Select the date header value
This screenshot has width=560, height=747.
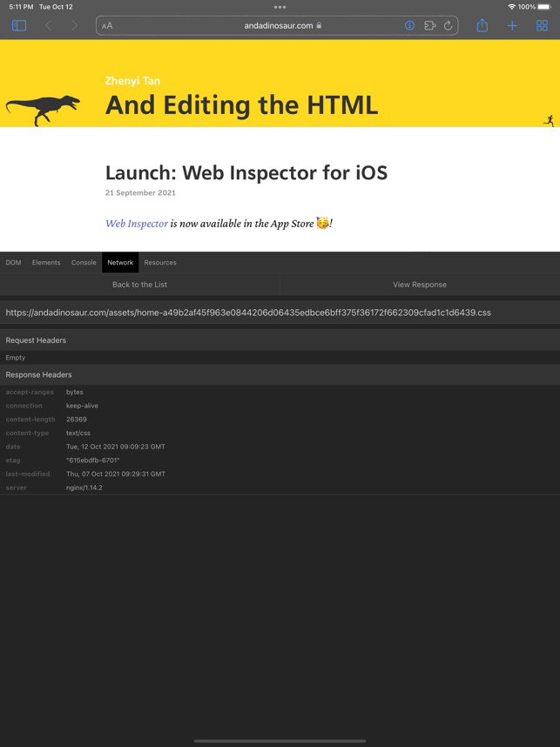(x=116, y=447)
